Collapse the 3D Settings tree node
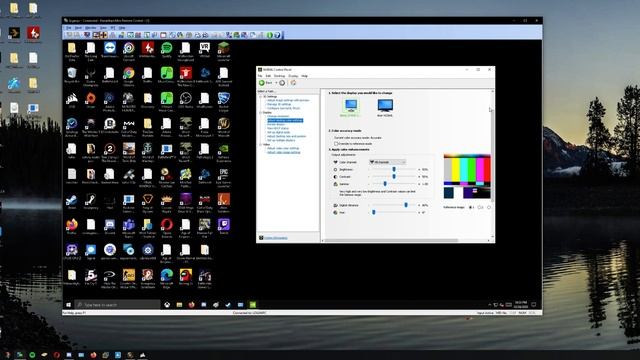 pyautogui.click(x=261, y=97)
